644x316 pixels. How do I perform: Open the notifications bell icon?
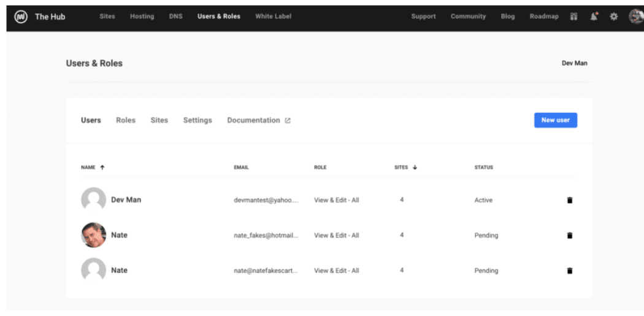click(x=594, y=17)
